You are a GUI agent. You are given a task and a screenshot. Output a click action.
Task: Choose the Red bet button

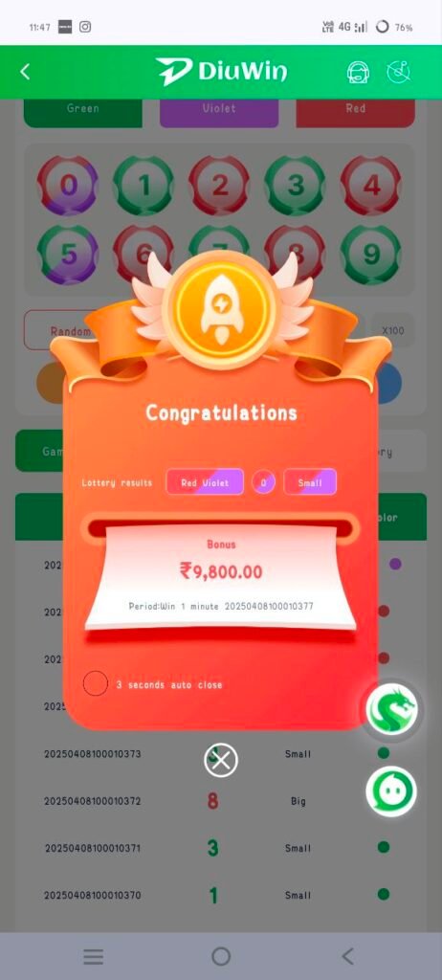[355, 112]
